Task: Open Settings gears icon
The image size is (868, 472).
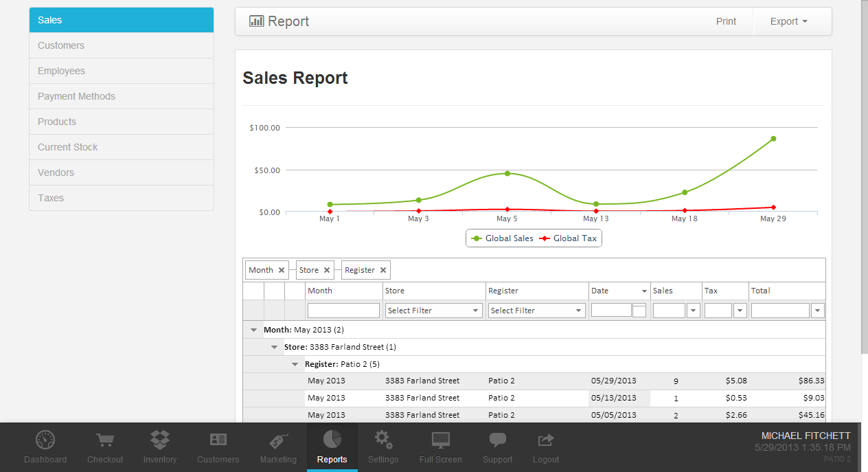Action: pyautogui.click(x=383, y=440)
